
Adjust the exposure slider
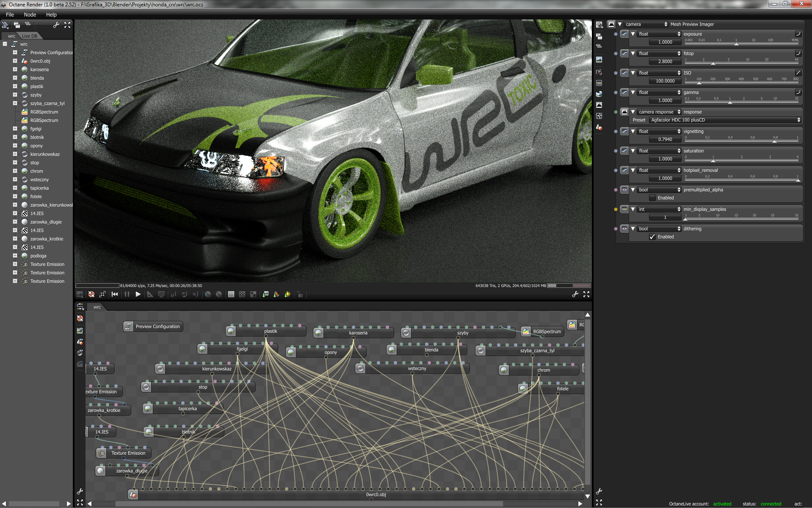[x=742, y=42]
